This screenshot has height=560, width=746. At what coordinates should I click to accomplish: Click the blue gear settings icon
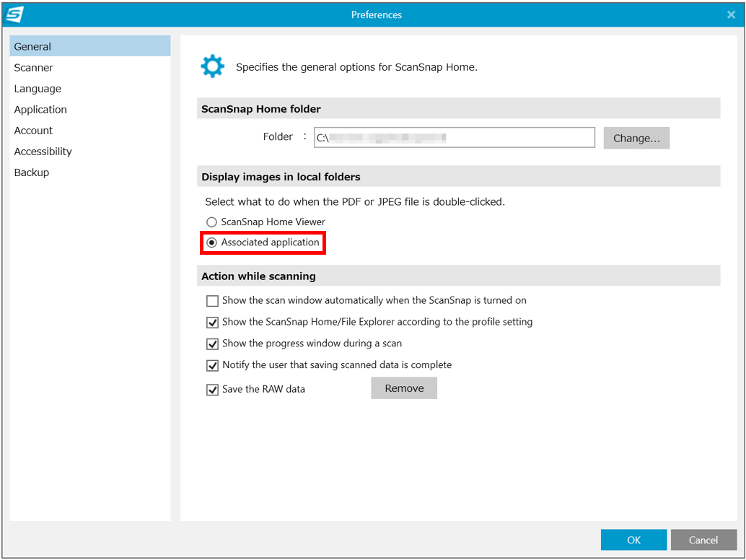(212, 67)
